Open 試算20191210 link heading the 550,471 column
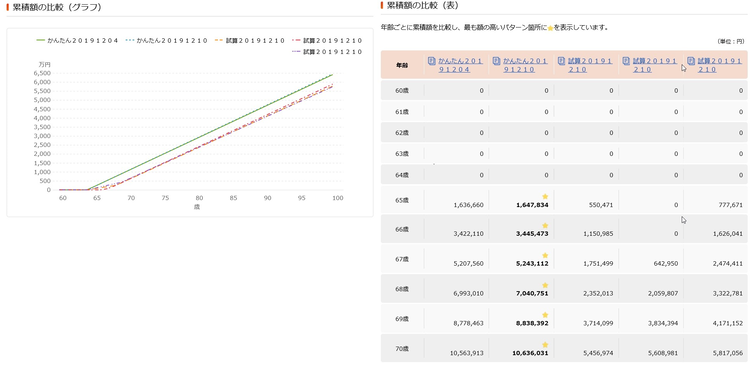 click(x=590, y=65)
